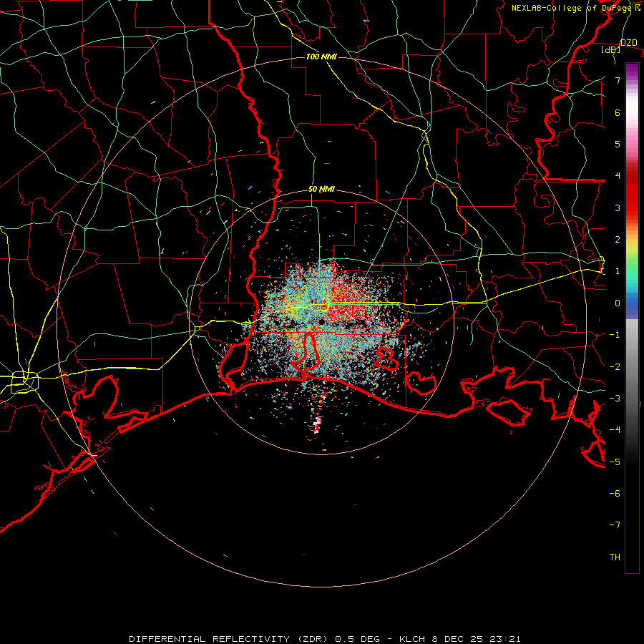Click the "KLCH" radar site identifier
Image resolution: width=644 pixels, height=644 pixels.
click(413, 639)
